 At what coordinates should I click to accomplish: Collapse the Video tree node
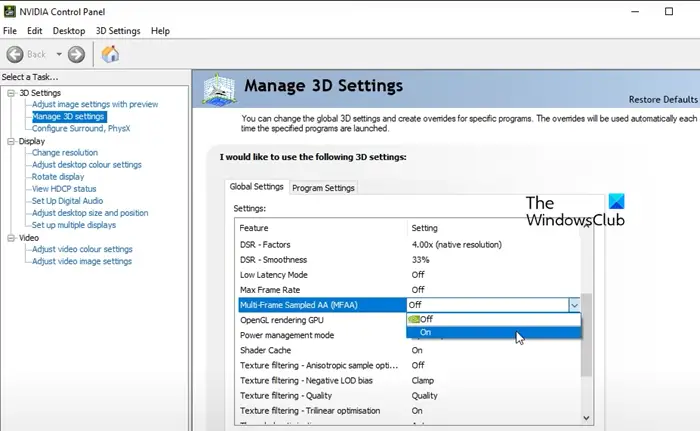(x=11, y=238)
